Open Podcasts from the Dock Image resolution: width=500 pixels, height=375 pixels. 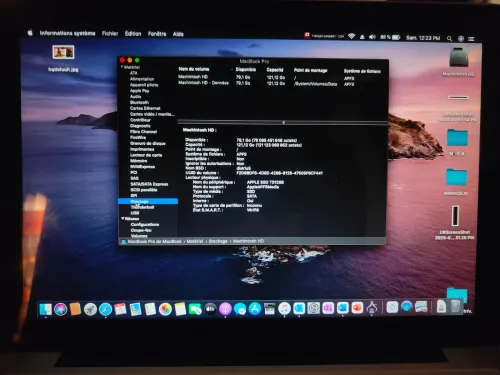tap(225, 309)
